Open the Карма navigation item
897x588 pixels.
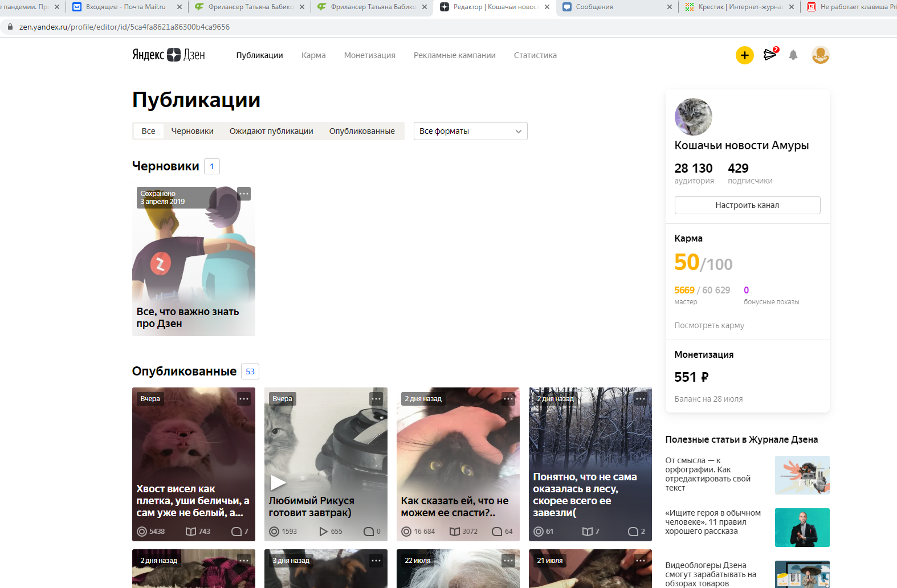313,55
